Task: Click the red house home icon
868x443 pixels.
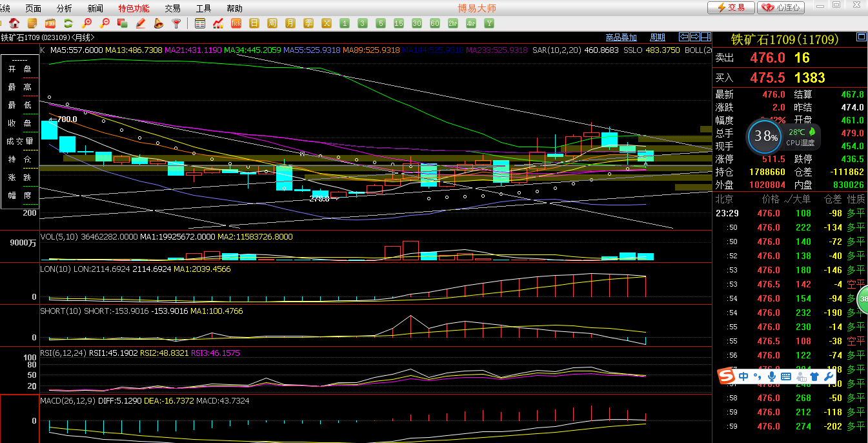Action: [x=14, y=23]
